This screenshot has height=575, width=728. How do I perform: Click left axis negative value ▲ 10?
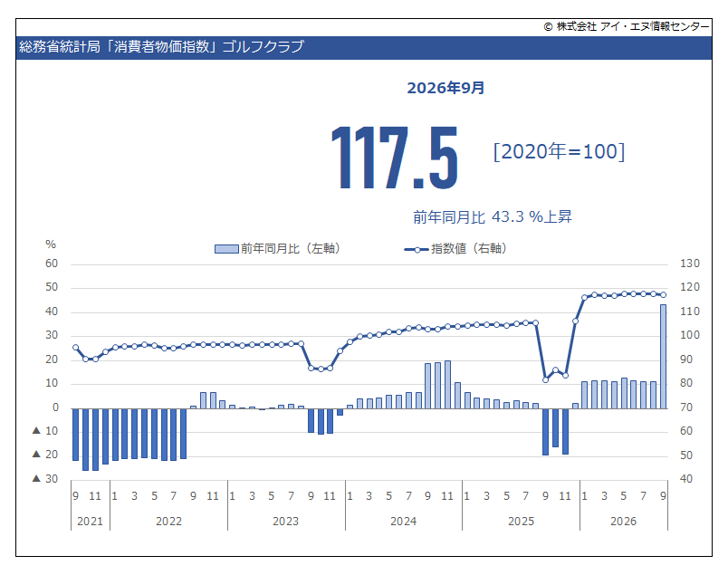click(x=45, y=431)
